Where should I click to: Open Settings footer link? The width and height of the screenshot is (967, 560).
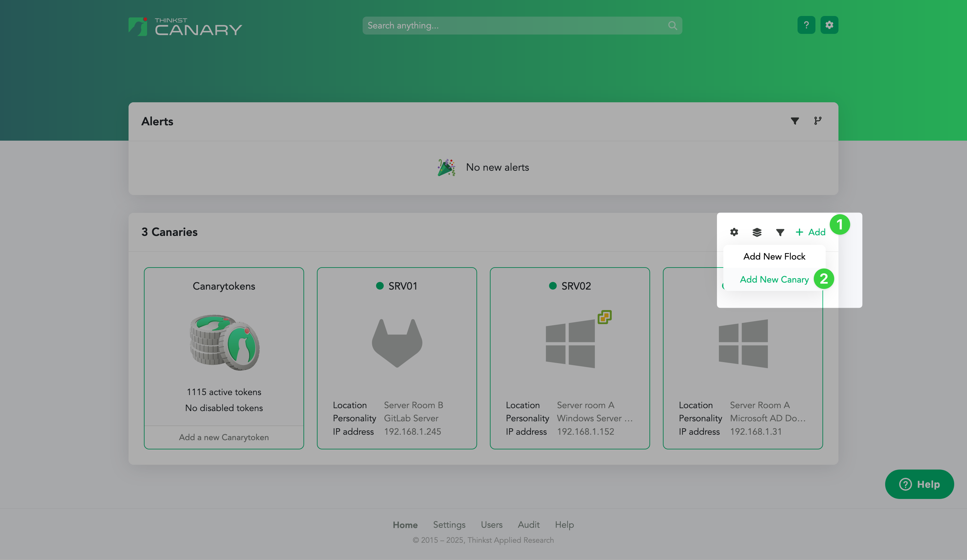[449, 525]
